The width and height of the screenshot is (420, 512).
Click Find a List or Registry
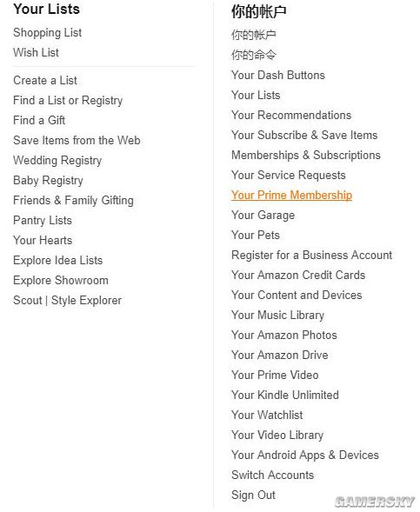[x=68, y=101]
